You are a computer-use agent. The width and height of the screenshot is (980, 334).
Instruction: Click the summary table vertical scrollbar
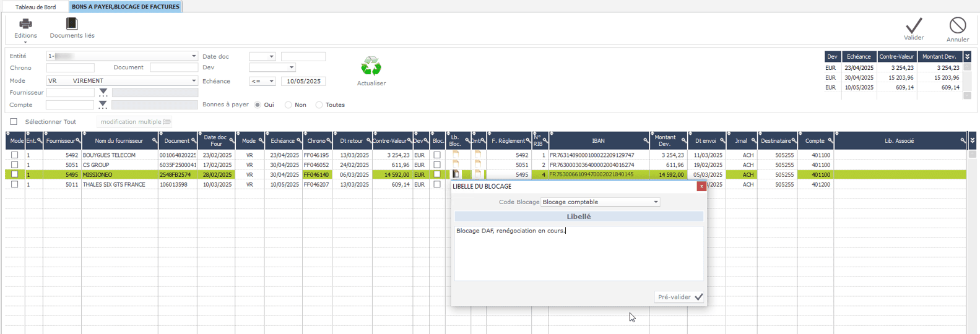(968, 81)
